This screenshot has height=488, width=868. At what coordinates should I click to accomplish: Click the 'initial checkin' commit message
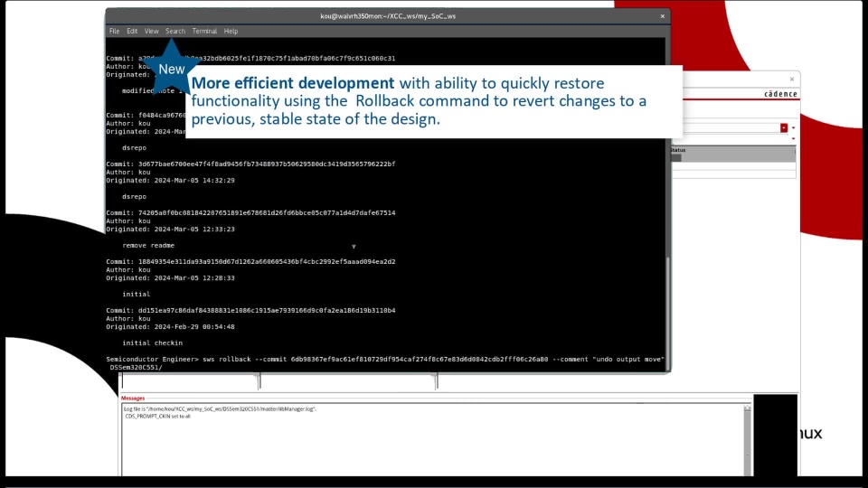(x=152, y=343)
